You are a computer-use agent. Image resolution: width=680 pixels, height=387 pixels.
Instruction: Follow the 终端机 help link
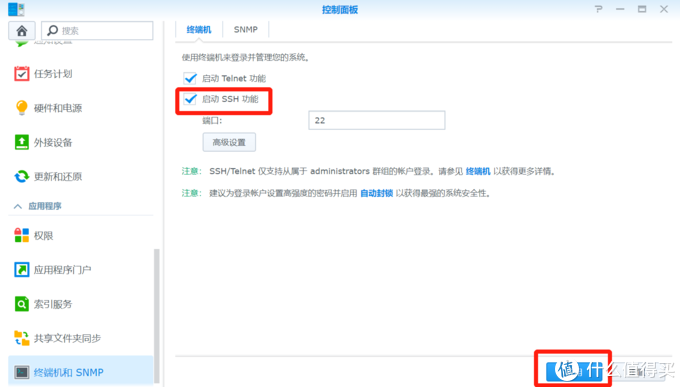click(478, 171)
